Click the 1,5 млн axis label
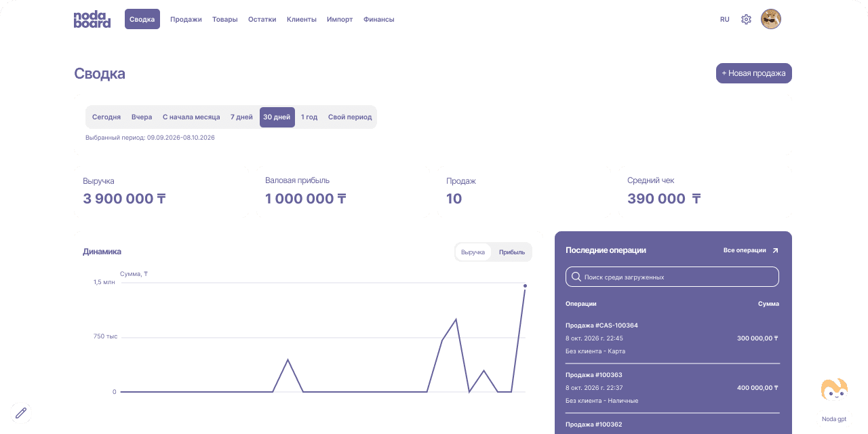Screen dimensions: 868x434 [104, 282]
